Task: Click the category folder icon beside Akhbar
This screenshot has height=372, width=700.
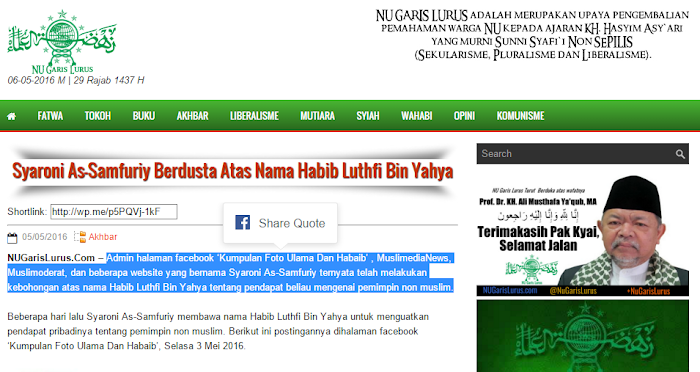Action: (80, 237)
